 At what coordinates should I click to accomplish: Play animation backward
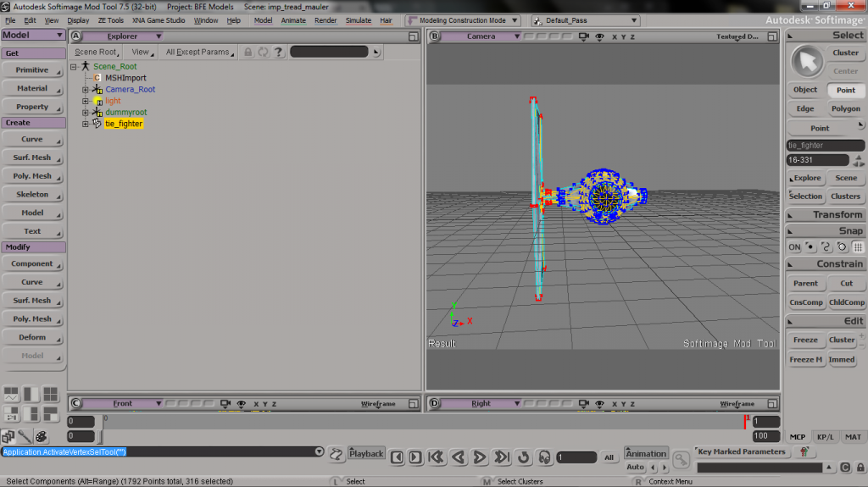[458, 457]
